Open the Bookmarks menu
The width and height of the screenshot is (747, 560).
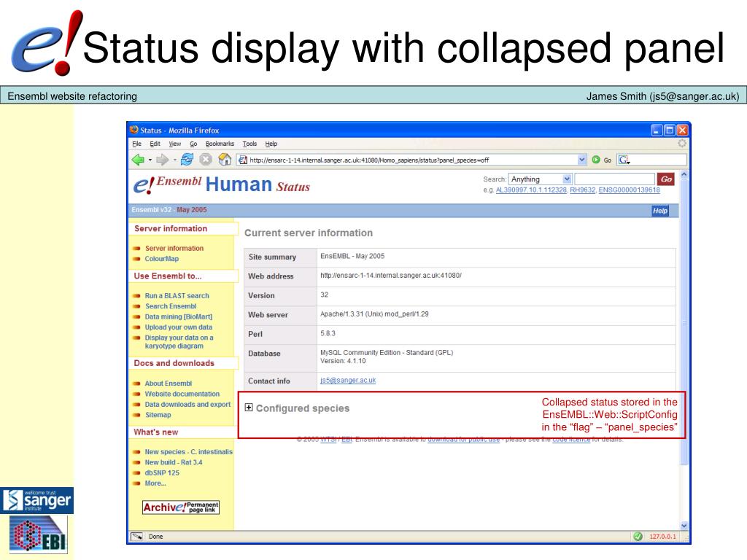pos(220,144)
